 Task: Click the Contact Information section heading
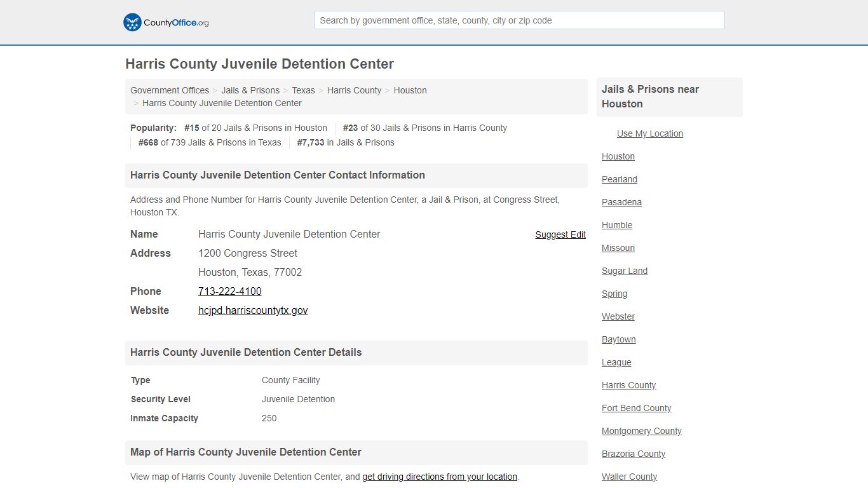278,175
